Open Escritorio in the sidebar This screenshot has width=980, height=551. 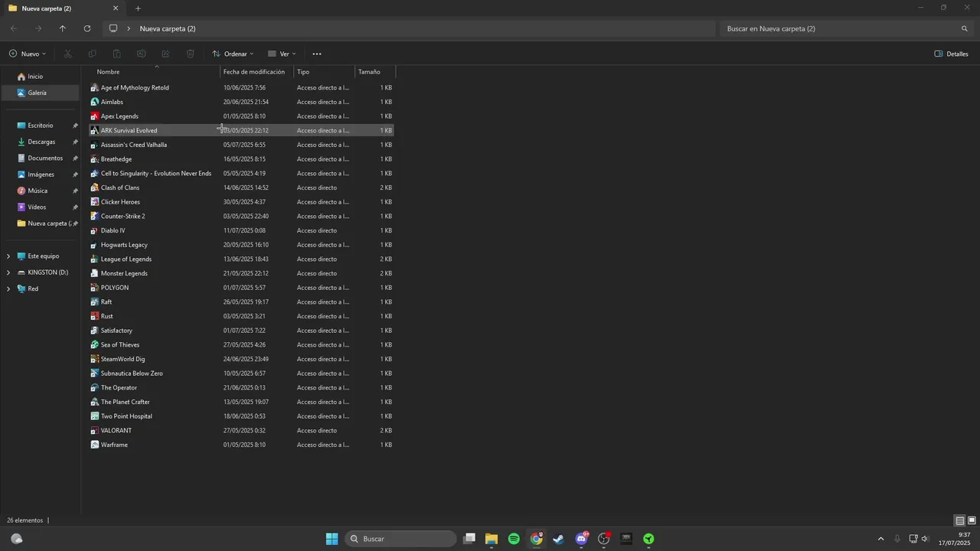coord(41,126)
